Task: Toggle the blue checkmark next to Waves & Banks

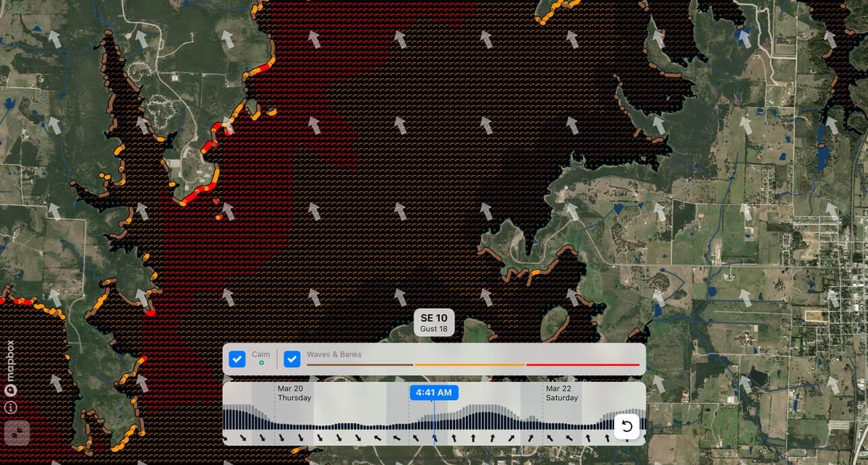Action: click(292, 358)
